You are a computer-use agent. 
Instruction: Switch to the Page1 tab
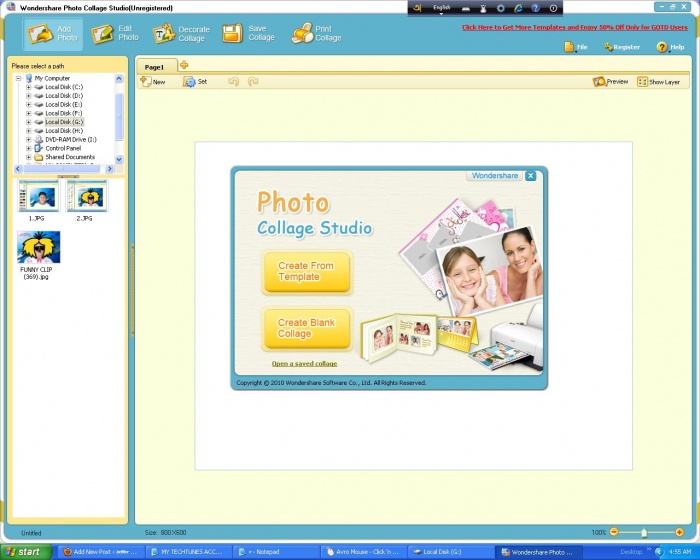click(x=156, y=67)
